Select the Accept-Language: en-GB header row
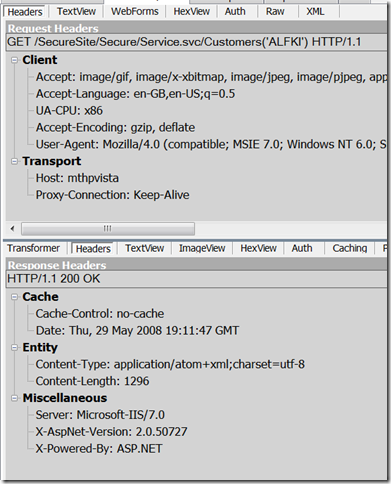This screenshot has height=484, width=391. [x=135, y=94]
